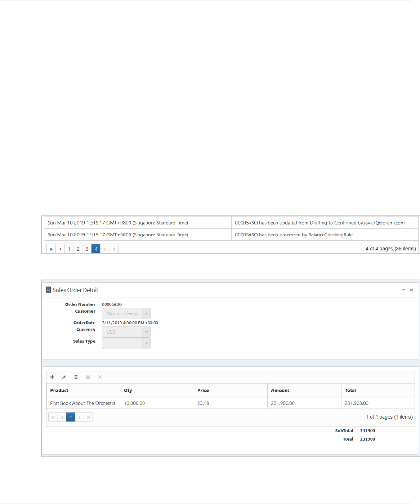Click the '1 of 1 pages (1 items)' text
The width and height of the screenshot is (420, 504).
[389, 417]
